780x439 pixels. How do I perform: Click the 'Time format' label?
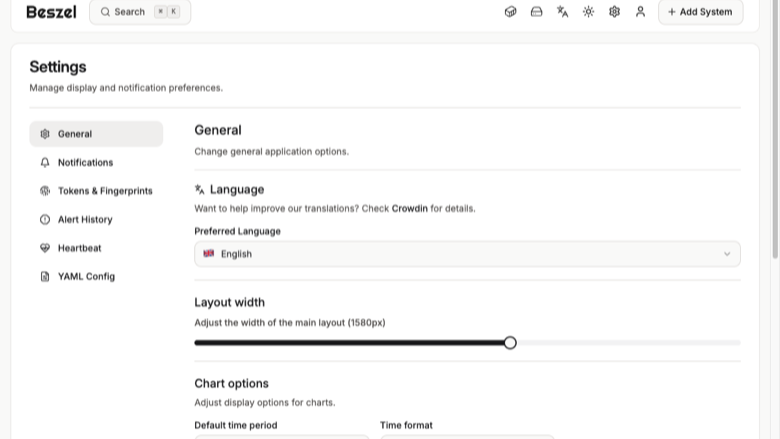(x=406, y=425)
